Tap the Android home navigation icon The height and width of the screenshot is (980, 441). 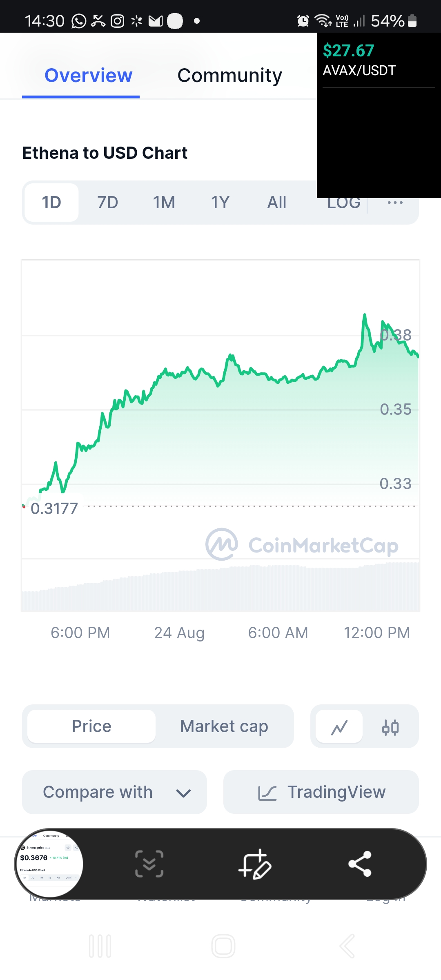point(223,946)
